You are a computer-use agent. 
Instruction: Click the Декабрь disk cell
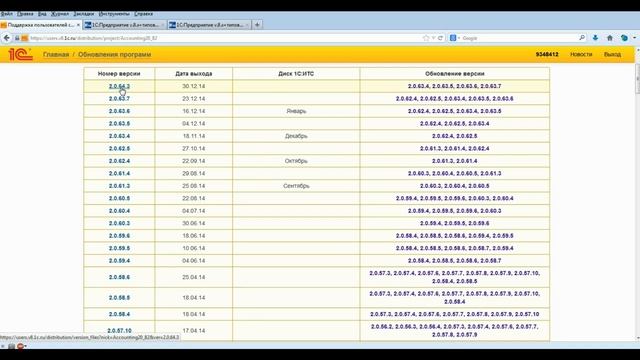tap(296, 136)
